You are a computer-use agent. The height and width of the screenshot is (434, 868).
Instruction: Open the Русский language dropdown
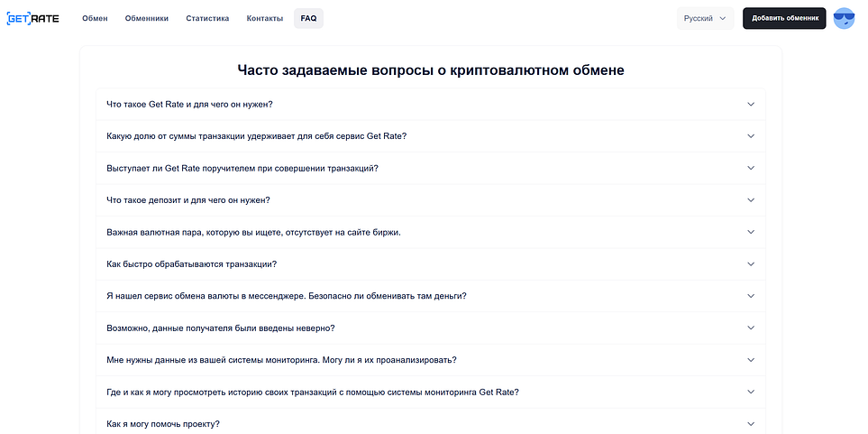(705, 18)
